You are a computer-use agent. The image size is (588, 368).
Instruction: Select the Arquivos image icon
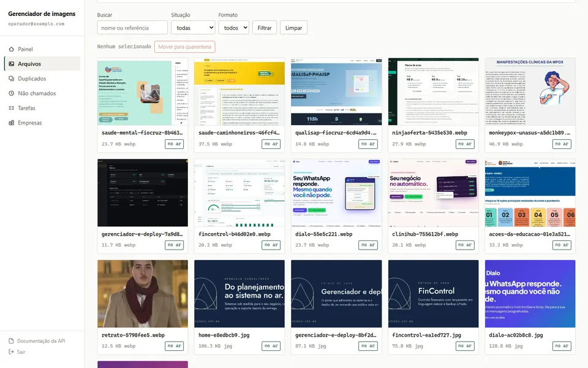coord(11,64)
